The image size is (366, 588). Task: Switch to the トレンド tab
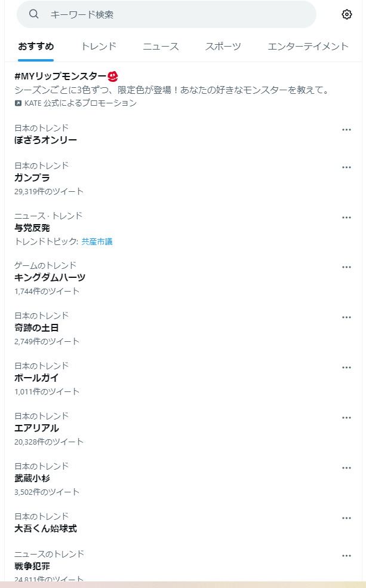click(x=99, y=47)
